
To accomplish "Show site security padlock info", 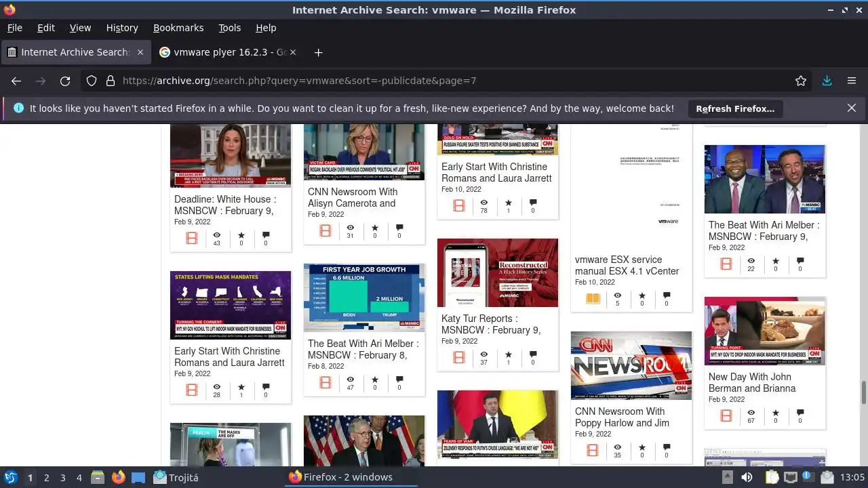I will tap(111, 81).
